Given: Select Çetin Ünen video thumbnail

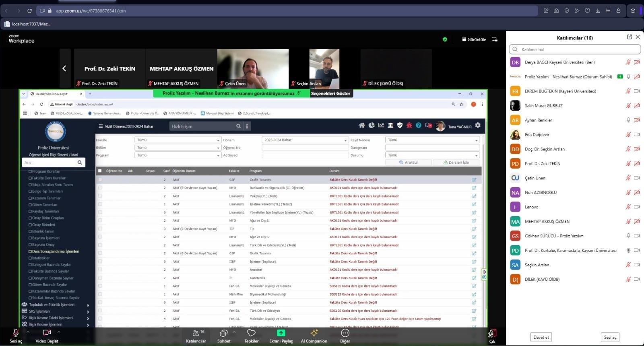Looking at the screenshot, I should click(253, 68).
